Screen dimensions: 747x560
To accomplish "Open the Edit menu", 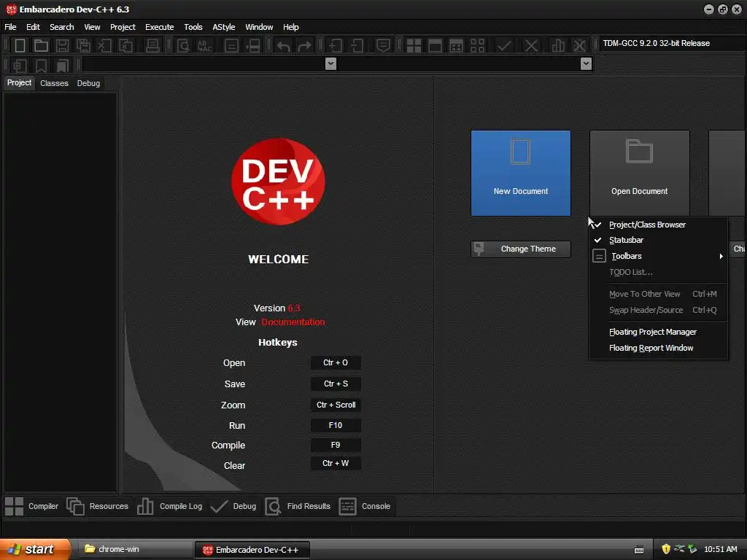I will (33, 27).
